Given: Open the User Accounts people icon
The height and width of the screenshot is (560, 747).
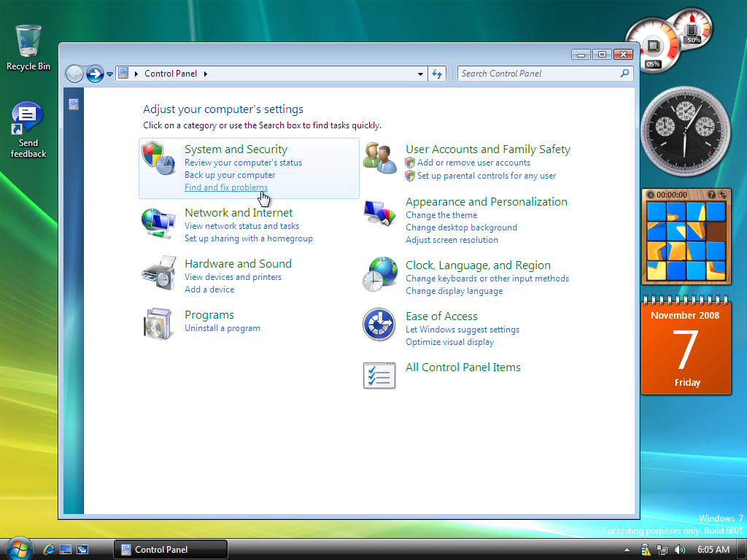Looking at the screenshot, I should tap(379, 158).
